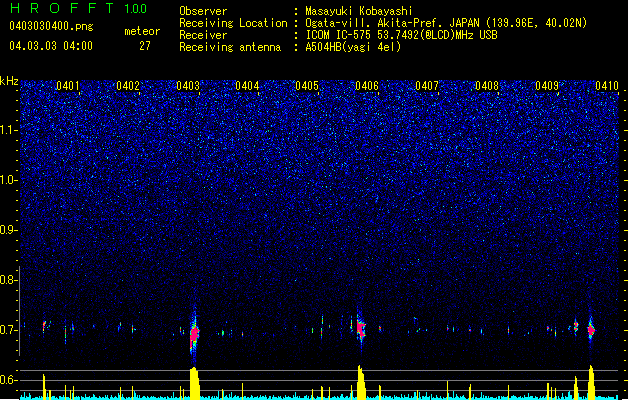Click the meteor count value 27
Screen dimensions: 629x400
point(145,46)
